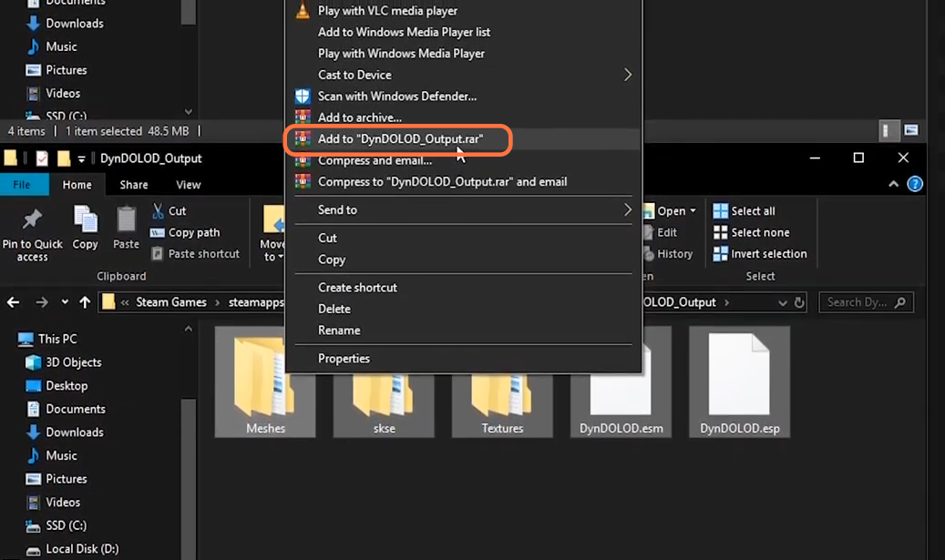The height and width of the screenshot is (560, 945).
Task: Open the ribbon Open dropdown arrow
Action: 693,210
